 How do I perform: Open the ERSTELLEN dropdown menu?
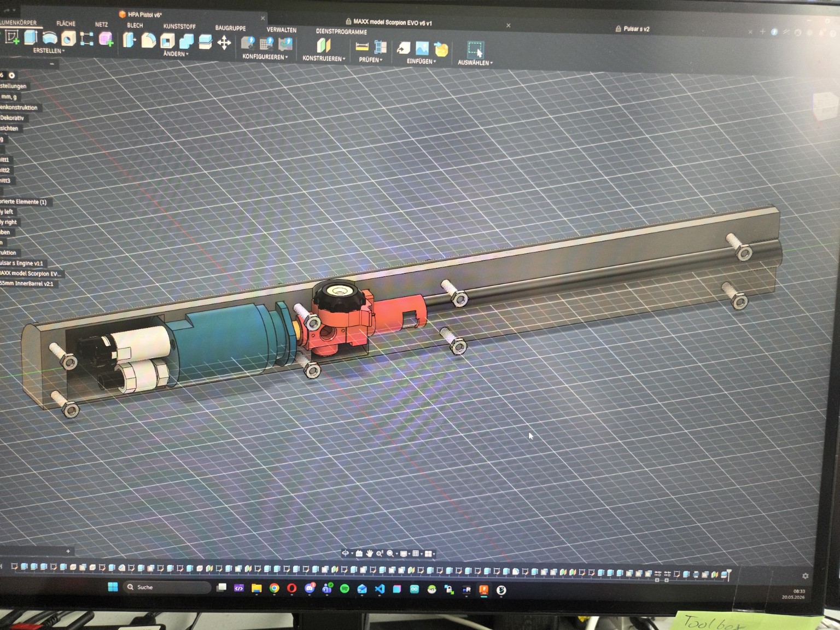(x=49, y=51)
